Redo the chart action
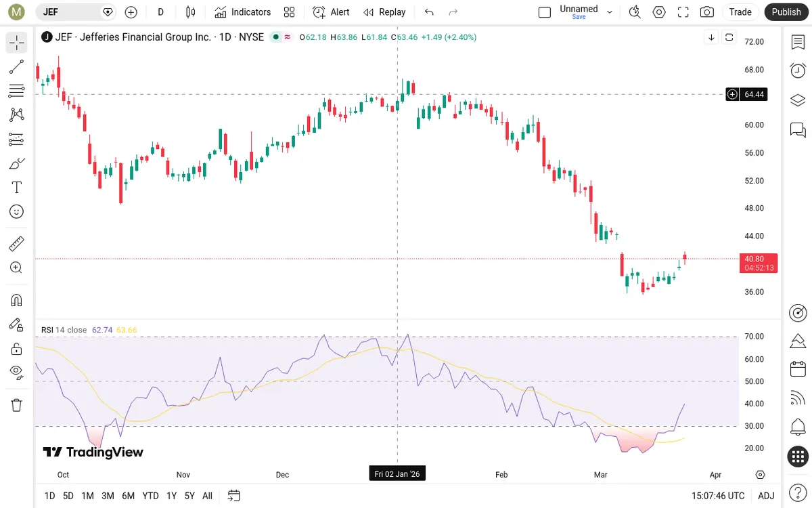Image resolution: width=812 pixels, height=508 pixels. point(453,12)
